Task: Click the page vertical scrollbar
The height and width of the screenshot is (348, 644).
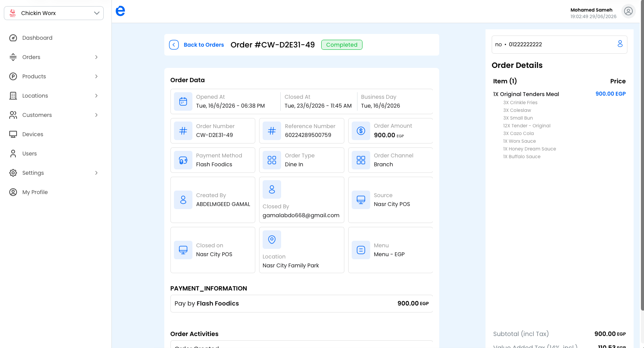Action: [x=642, y=154]
